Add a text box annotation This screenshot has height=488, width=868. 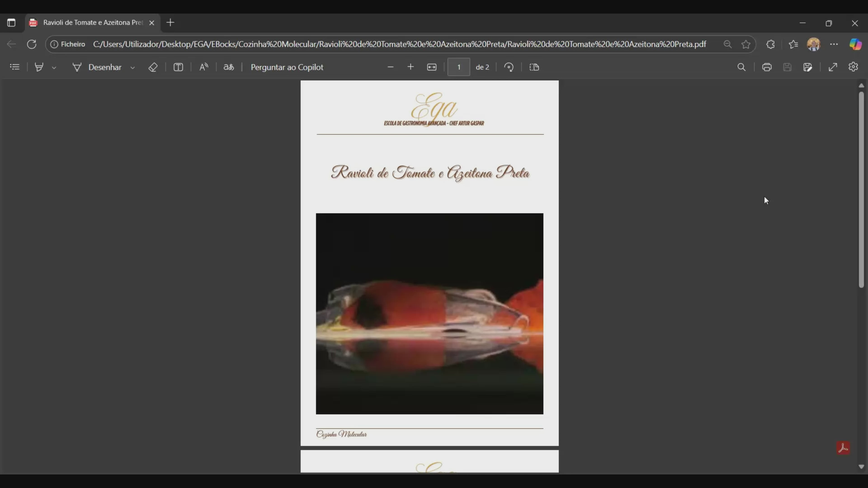click(x=178, y=67)
